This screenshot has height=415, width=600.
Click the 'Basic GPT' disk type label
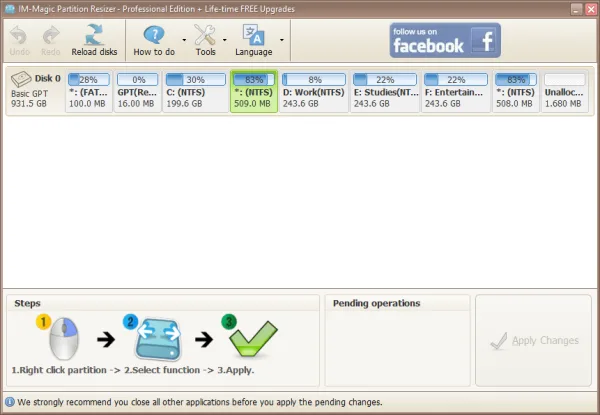point(29,94)
